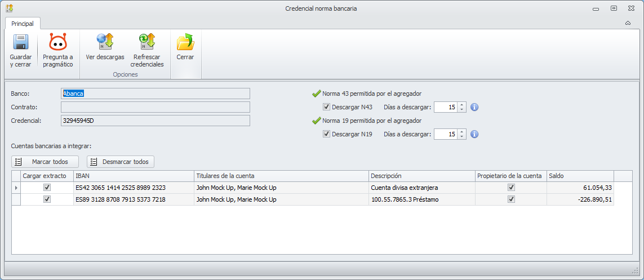This screenshot has height=280, width=644.
Task: Select the Principal ribbon tab
Action: point(23,24)
